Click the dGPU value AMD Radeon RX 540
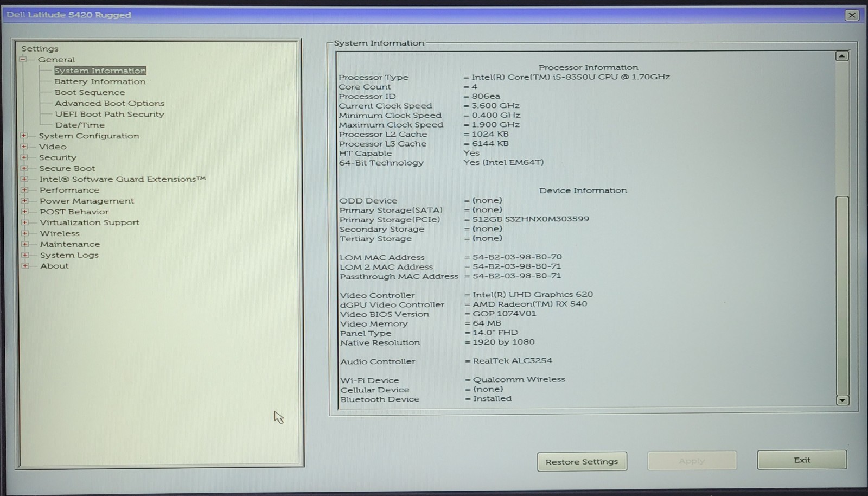 pos(529,304)
